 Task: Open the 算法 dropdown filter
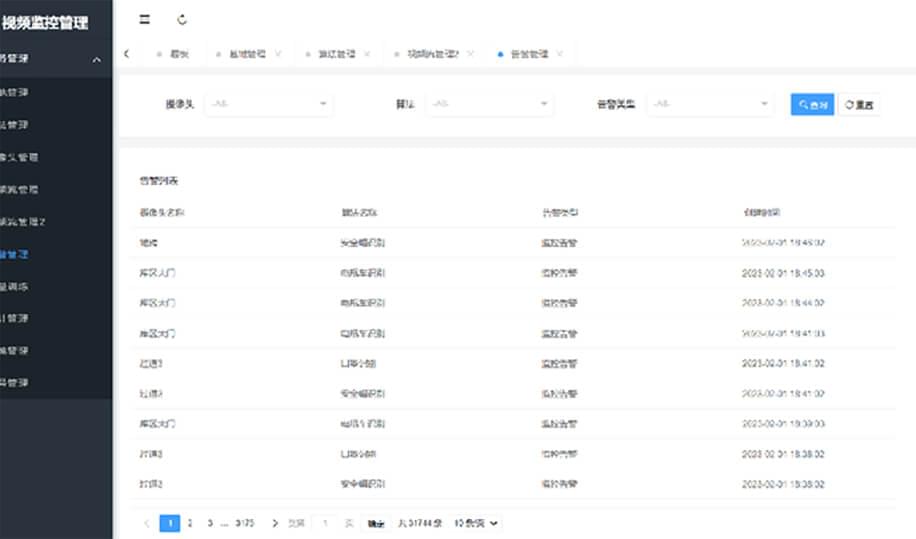pos(488,104)
